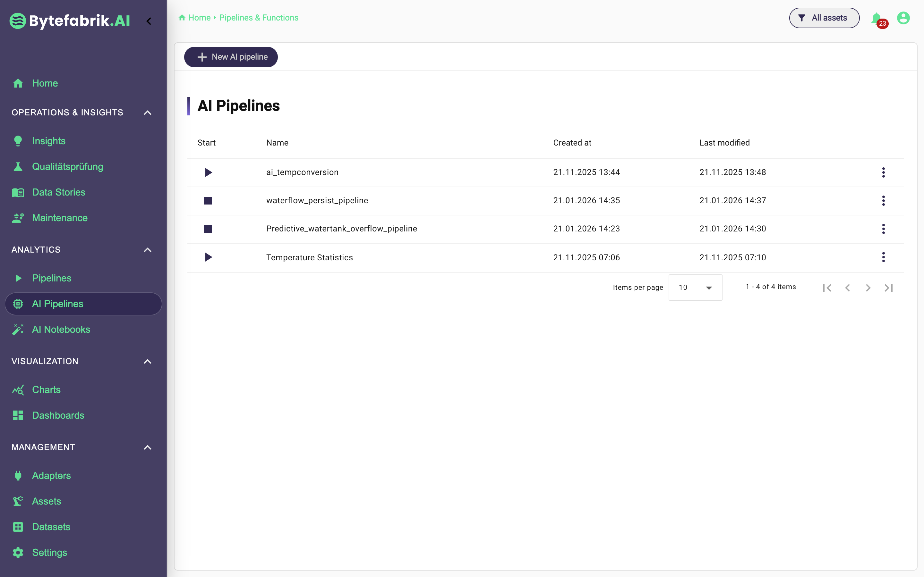Screen dimensions: 924x577
Task: Collapse the Management sidebar section
Action: point(147,447)
